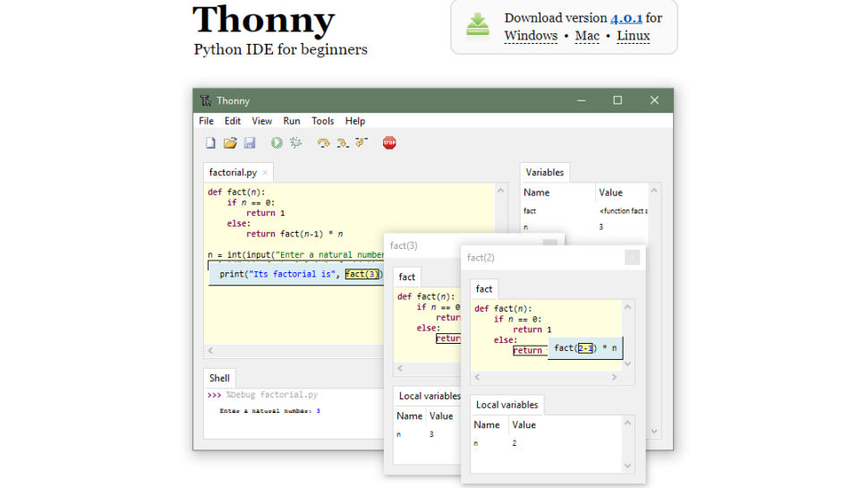The image size is (868, 488).
Task: Follow the Linux download link
Action: pos(634,36)
